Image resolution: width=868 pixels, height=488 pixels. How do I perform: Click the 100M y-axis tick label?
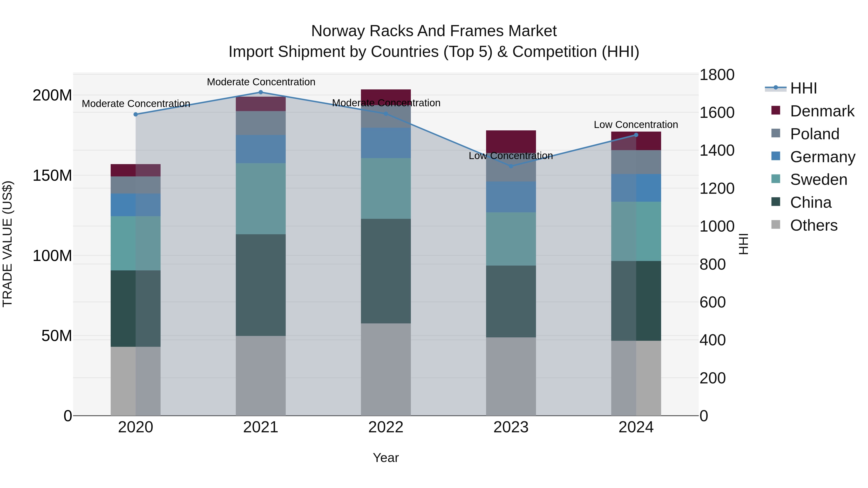[52, 256]
